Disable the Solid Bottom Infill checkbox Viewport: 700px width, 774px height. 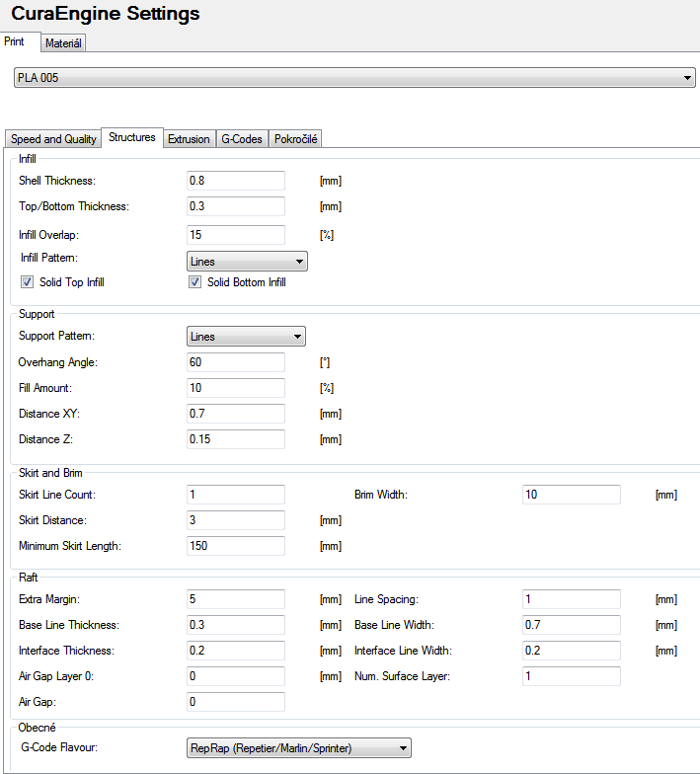194,282
